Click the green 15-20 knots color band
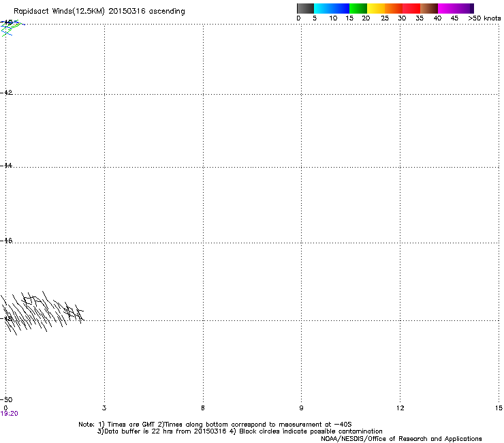The image size is (504, 443). tap(358, 8)
